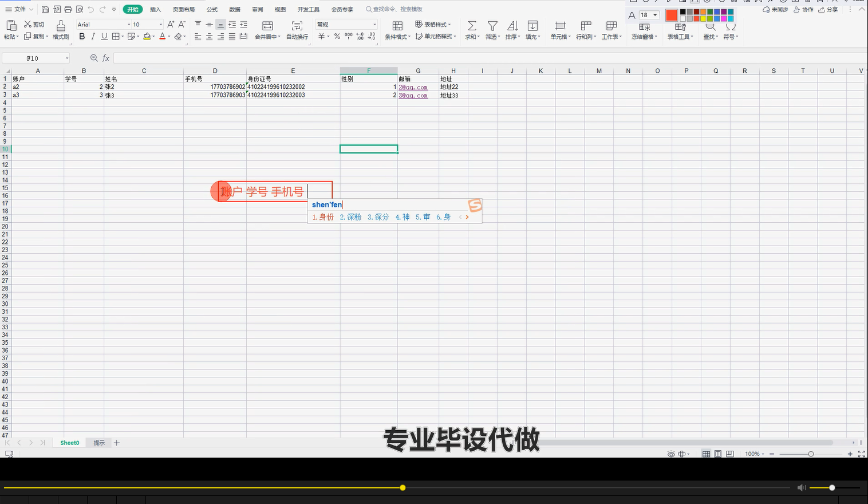This screenshot has height=504, width=868.
Task: Click the Merge and Center (合并居中) icon
Action: coord(267,26)
